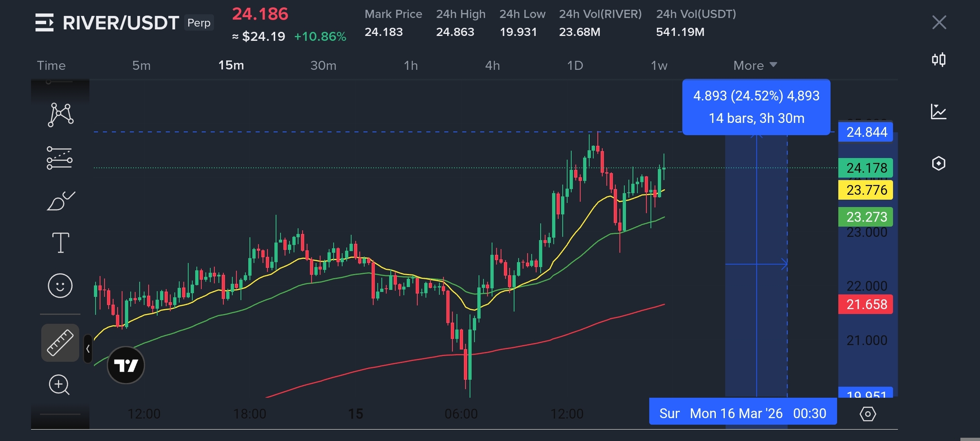Expand the More timeframes dropdown
The width and height of the screenshot is (980, 441).
[755, 65]
